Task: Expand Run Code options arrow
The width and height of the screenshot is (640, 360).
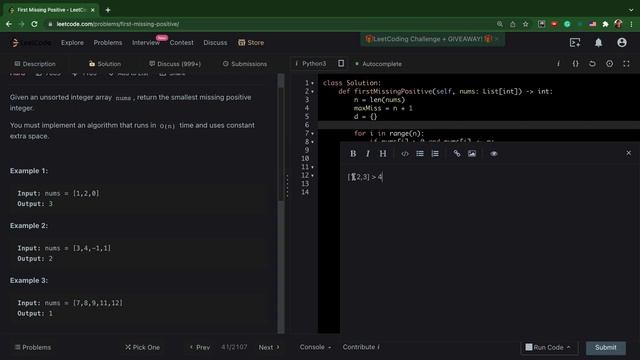Action: [569, 347]
